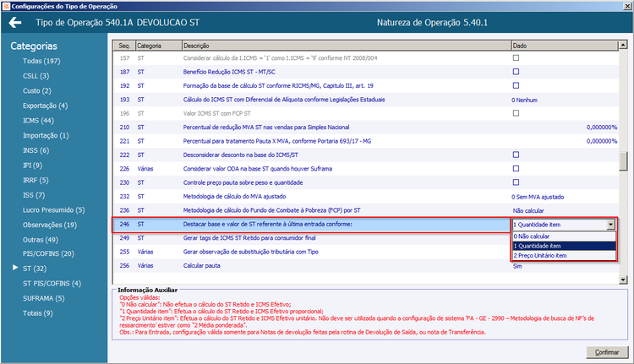This screenshot has width=634, height=364.
Task: Pick '2 Preço Unitário item' option
Action: click(564, 256)
